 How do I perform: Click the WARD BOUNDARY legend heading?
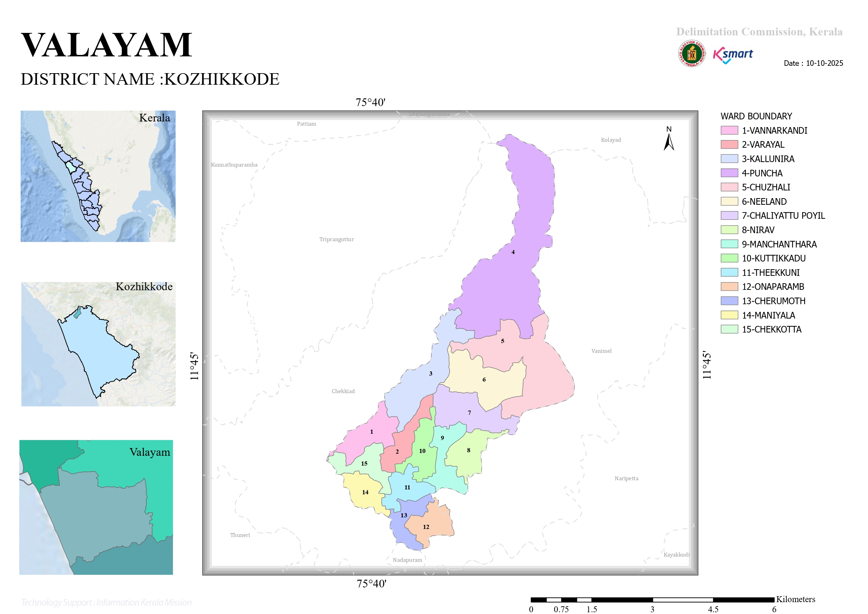(x=756, y=116)
